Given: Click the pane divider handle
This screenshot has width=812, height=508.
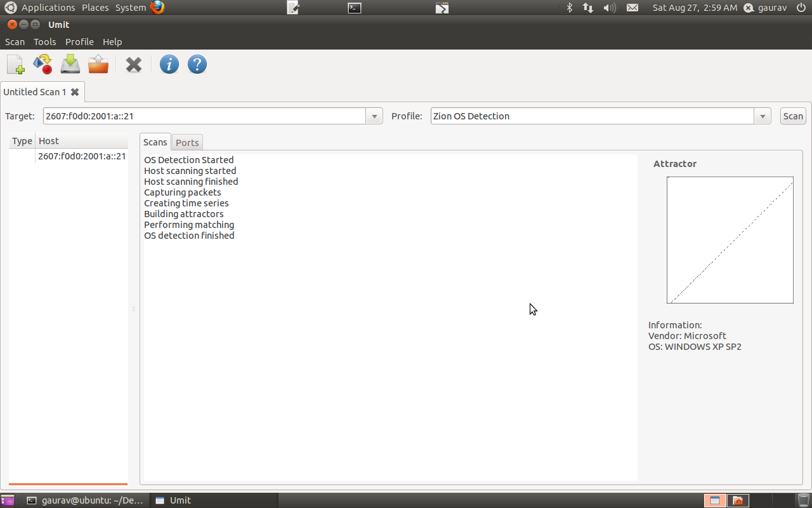Looking at the screenshot, I should [134, 309].
